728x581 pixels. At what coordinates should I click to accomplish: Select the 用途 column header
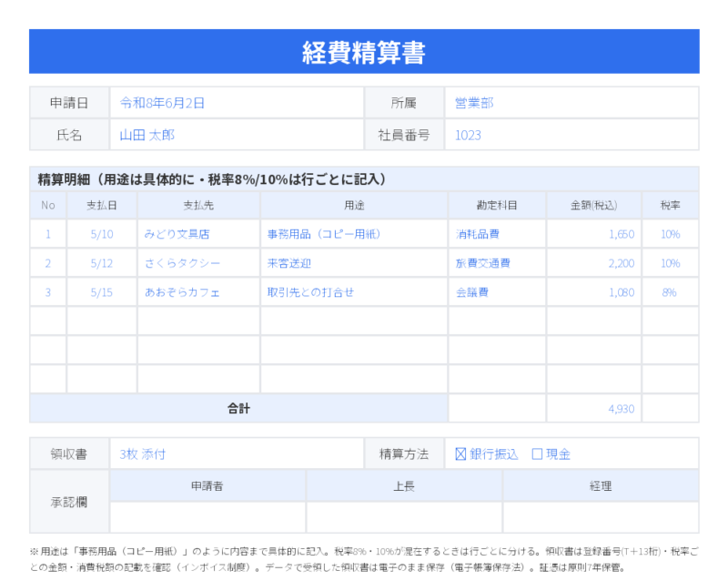(x=354, y=206)
